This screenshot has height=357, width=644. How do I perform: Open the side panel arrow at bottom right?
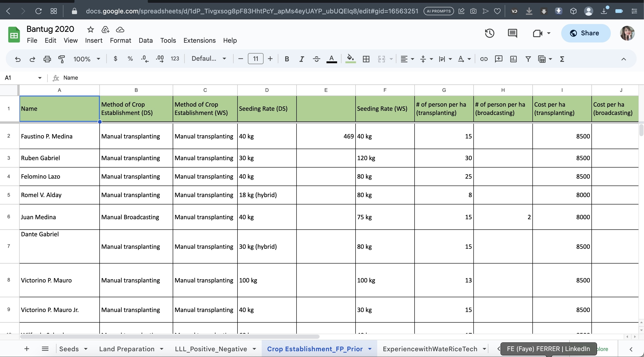(x=631, y=349)
